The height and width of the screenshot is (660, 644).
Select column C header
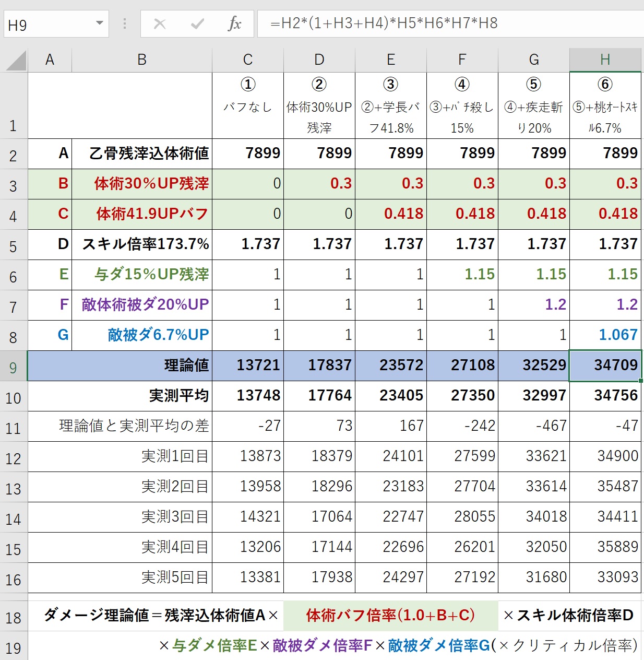coord(247,60)
